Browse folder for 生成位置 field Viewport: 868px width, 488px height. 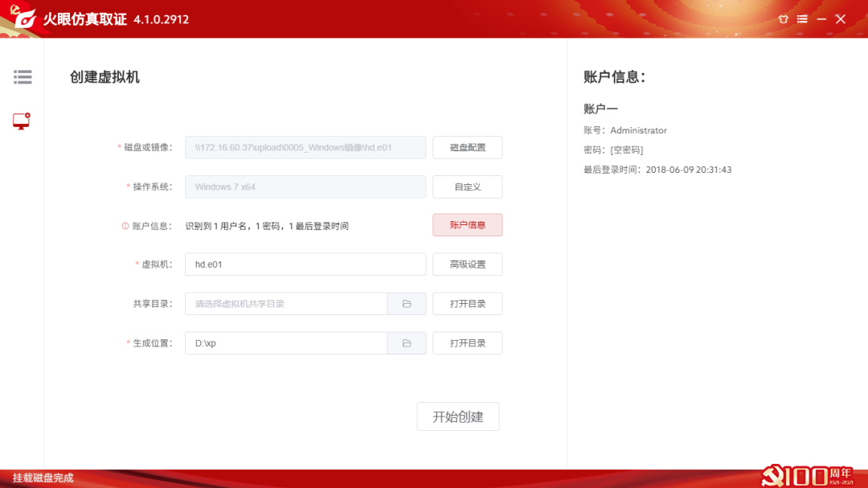pos(407,342)
